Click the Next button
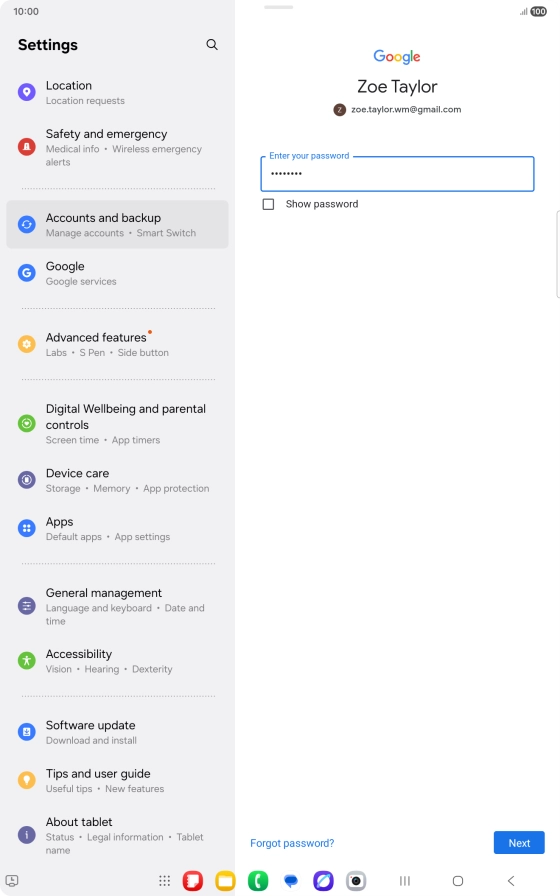The image size is (560, 896). point(519,843)
